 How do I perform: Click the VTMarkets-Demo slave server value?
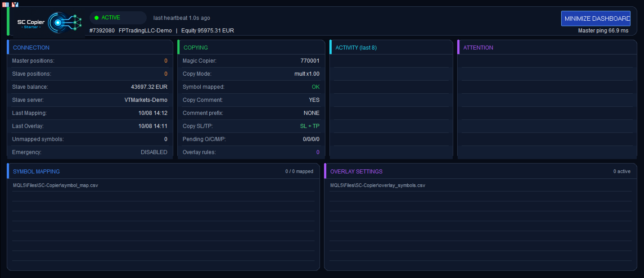tap(146, 100)
